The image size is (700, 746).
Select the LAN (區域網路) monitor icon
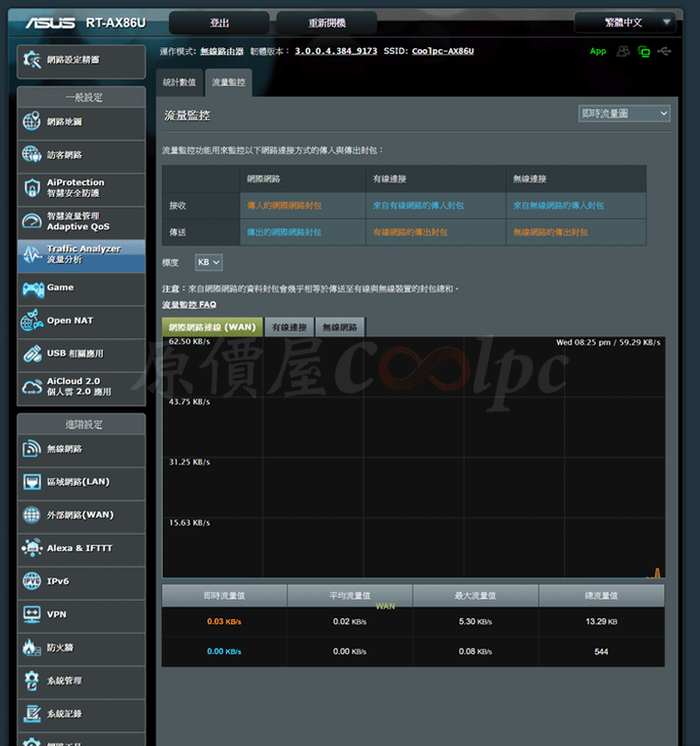click(31, 482)
